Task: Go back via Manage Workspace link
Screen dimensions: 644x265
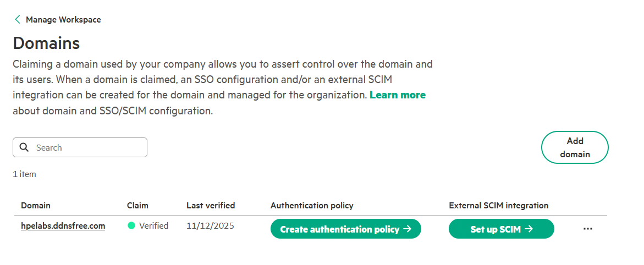Action: pyautogui.click(x=63, y=20)
